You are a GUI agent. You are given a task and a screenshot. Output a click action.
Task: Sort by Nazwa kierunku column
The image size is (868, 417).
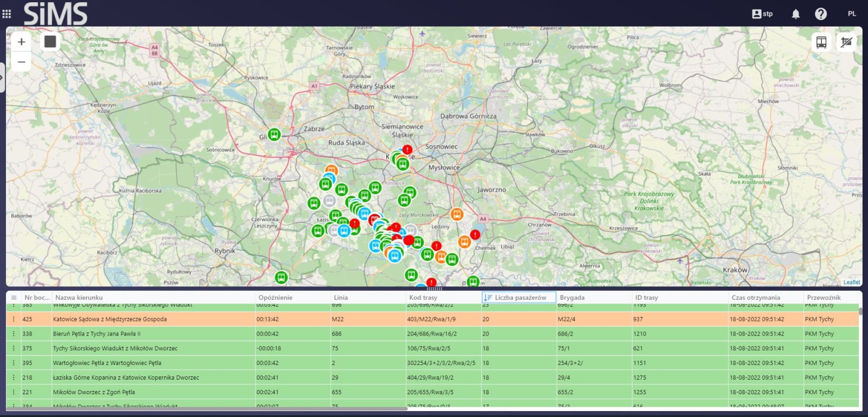pyautogui.click(x=79, y=297)
